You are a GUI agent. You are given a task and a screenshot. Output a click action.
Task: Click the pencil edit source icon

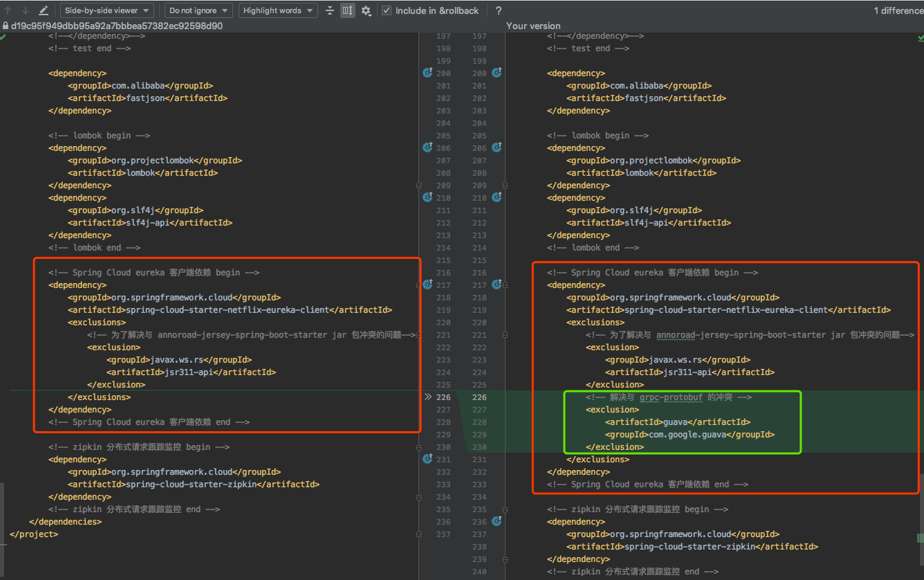(44, 10)
